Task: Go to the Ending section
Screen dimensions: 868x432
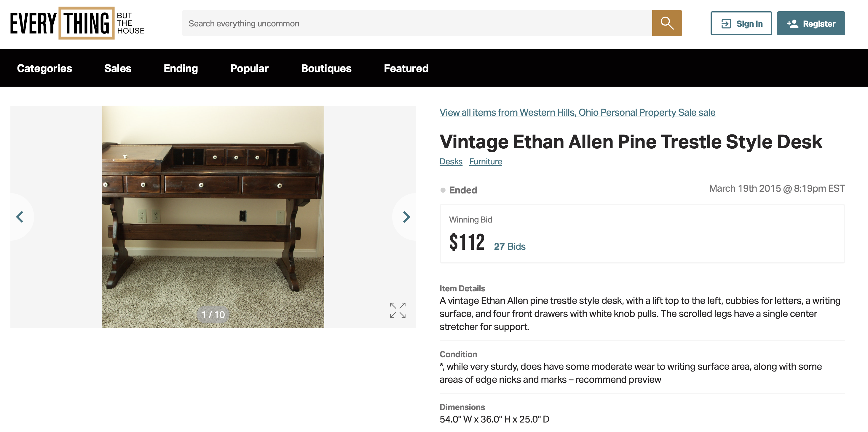Action: pyautogui.click(x=181, y=69)
